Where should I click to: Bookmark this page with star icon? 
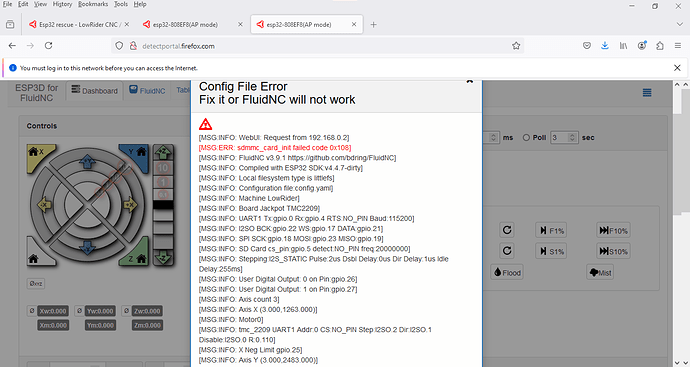[x=516, y=46]
